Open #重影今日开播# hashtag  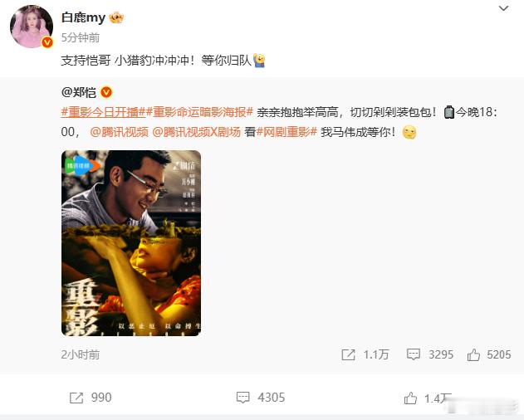(103, 112)
